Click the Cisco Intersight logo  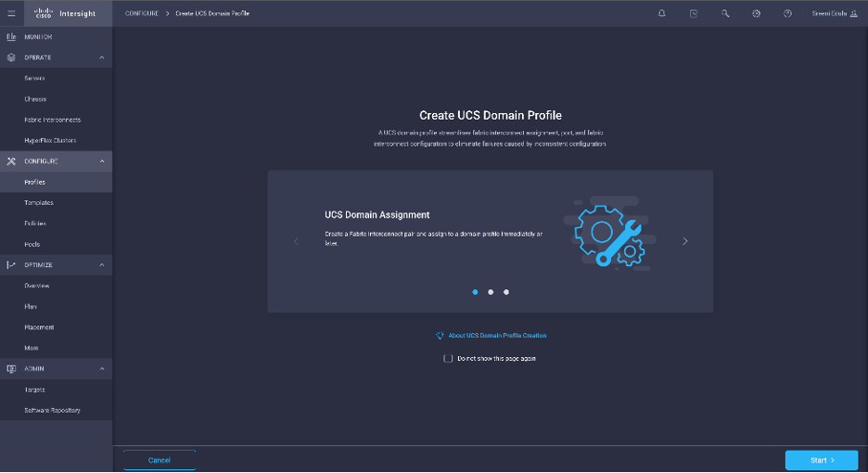point(65,13)
